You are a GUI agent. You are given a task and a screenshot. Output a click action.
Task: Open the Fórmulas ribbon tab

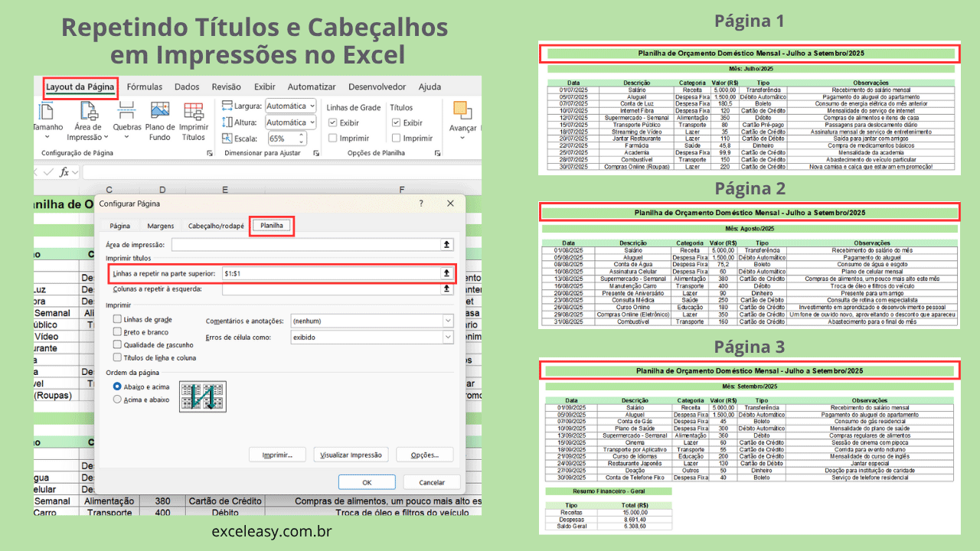145,87
